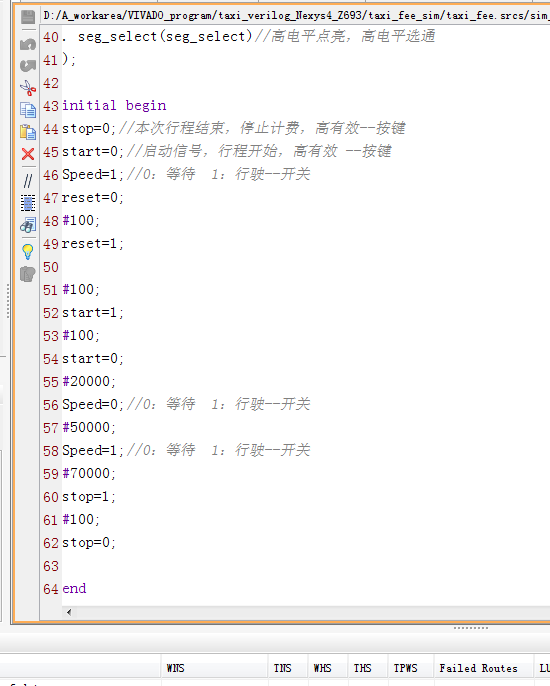This screenshot has height=686, width=550.
Task: Click the Redo arrow icon
Action: 28,66
